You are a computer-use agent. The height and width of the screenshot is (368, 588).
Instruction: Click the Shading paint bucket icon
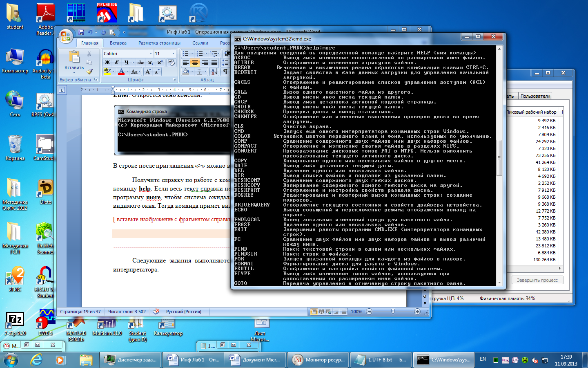186,72
